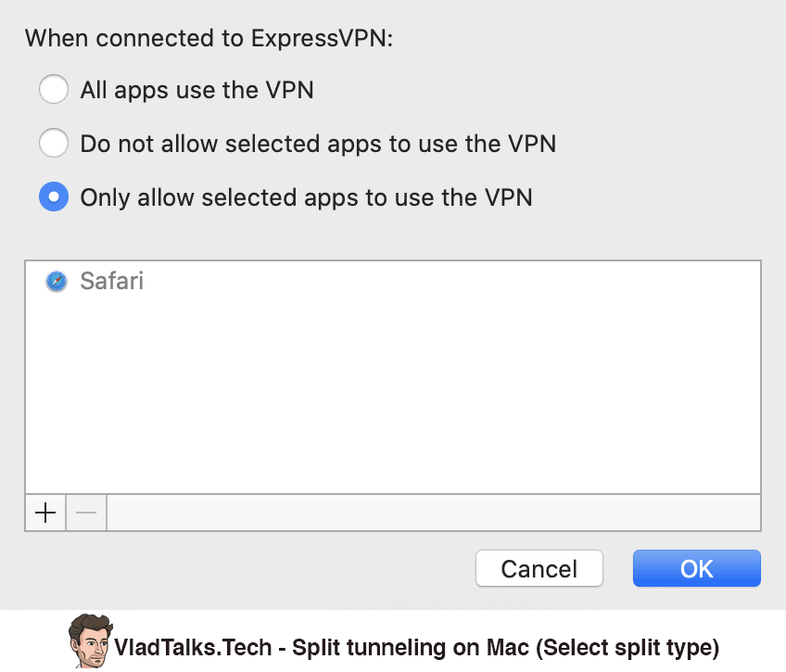Add an app with the plus button
The image size is (786, 672).
coord(45,513)
